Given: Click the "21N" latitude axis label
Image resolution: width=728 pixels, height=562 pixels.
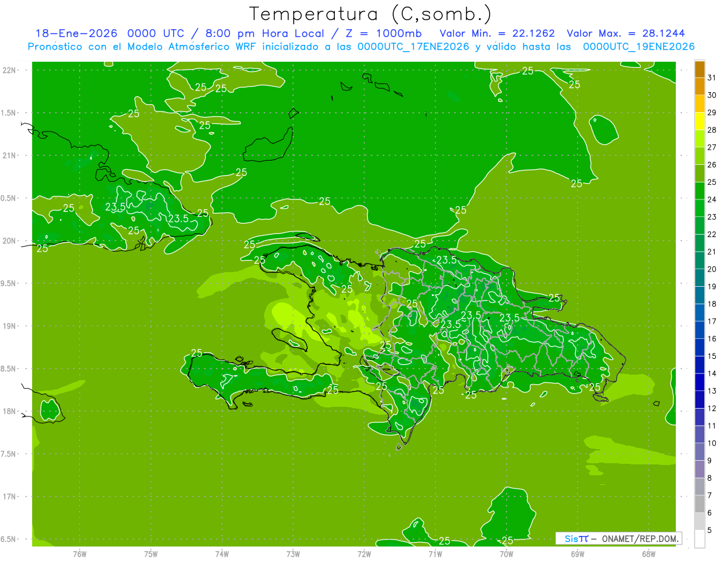Looking at the screenshot, I should click(x=10, y=155).
